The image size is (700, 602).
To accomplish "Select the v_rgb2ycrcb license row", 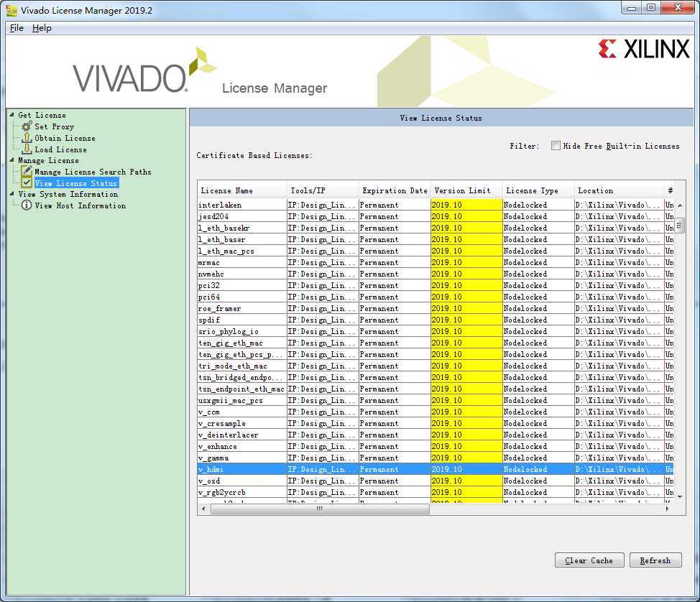I will pos(436,492).
